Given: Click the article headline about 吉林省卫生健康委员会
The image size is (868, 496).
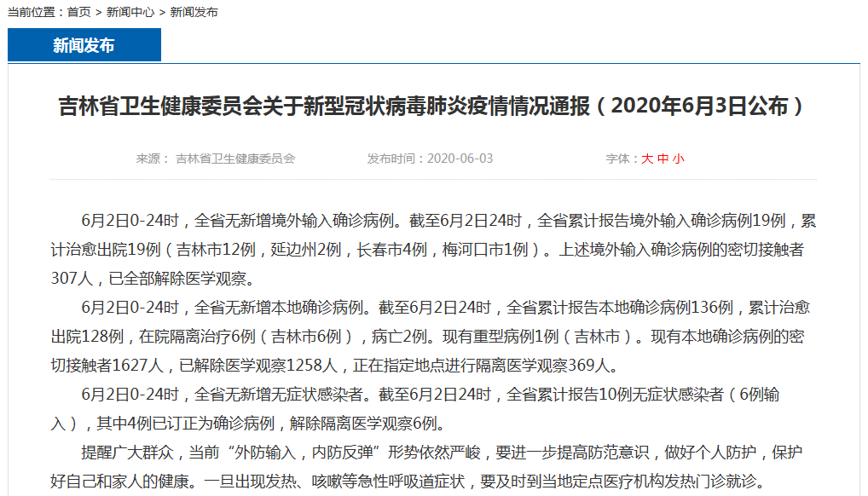Looking at the screenshot, I should coord(432,107).
